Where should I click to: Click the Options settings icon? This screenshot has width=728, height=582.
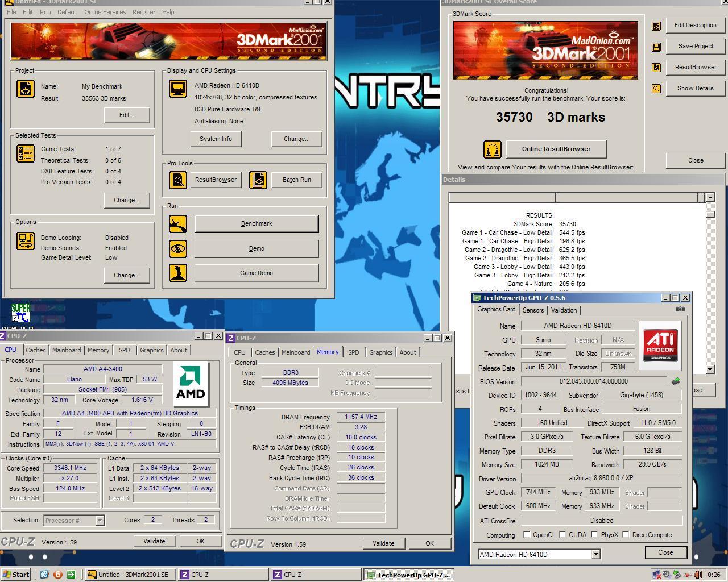pyautogui.click(x=26, y=241)
